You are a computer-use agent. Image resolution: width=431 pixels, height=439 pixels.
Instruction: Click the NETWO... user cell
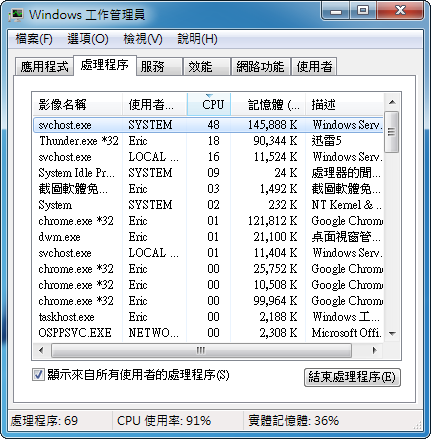click(x=154, y=333)
